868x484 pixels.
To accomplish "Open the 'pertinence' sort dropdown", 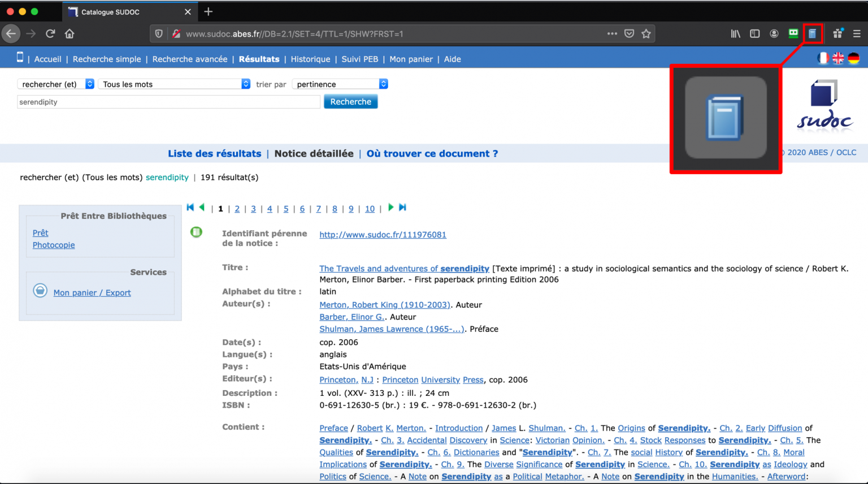I will tap(339, 84).
